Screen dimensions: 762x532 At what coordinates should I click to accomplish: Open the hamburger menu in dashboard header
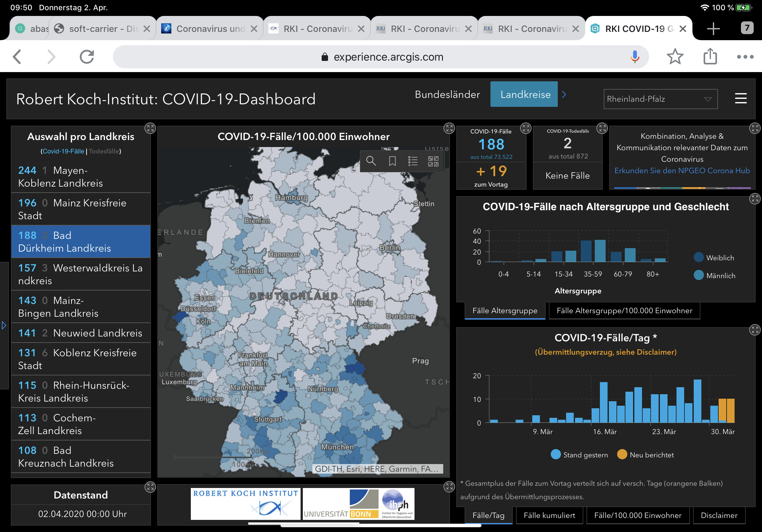(x=740, y=99)
